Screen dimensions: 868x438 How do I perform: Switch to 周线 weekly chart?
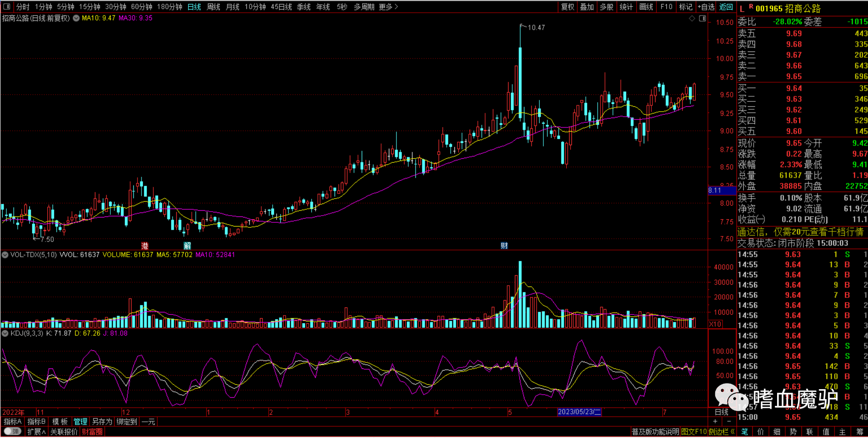(x=213, y=7)
